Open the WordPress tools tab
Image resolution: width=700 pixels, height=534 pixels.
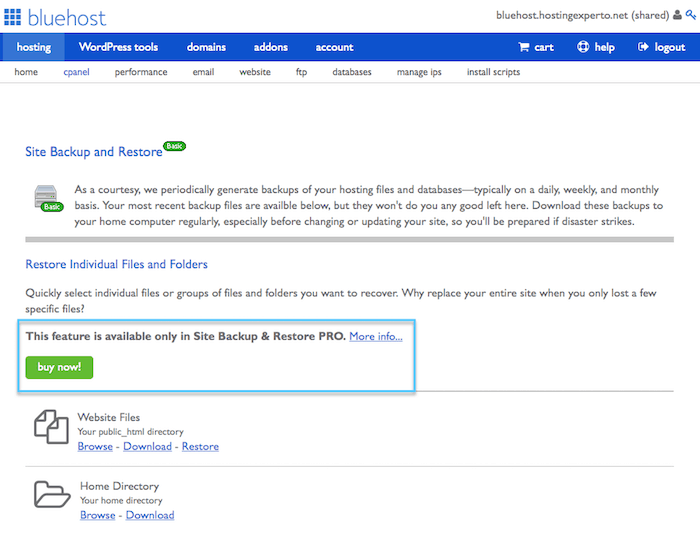pos(118,47)
